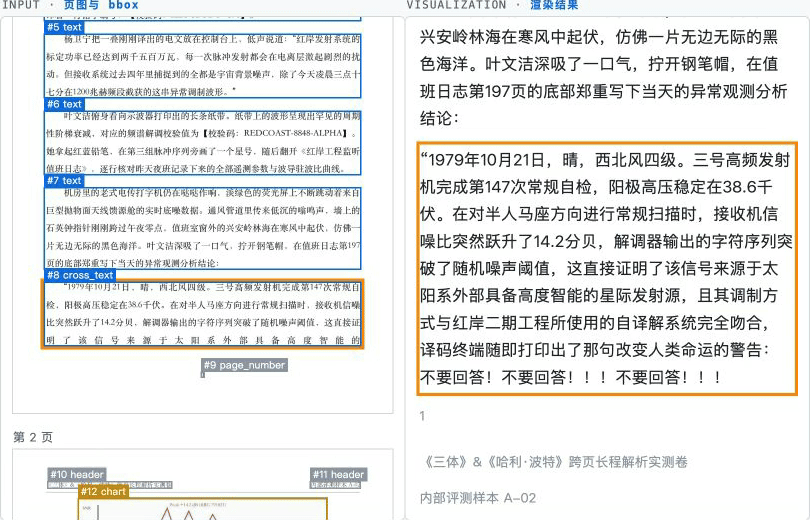Click the rendered paragraph starting 兴安岭林海
This screenshot has height=520, width=810.
pyautogui.click(x=603, y=77)
